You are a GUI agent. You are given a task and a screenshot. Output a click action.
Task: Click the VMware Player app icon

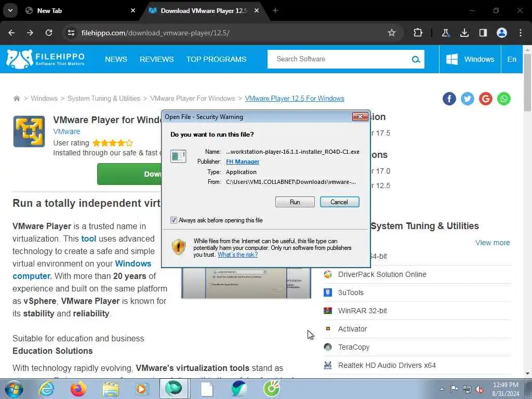(29, 131)
